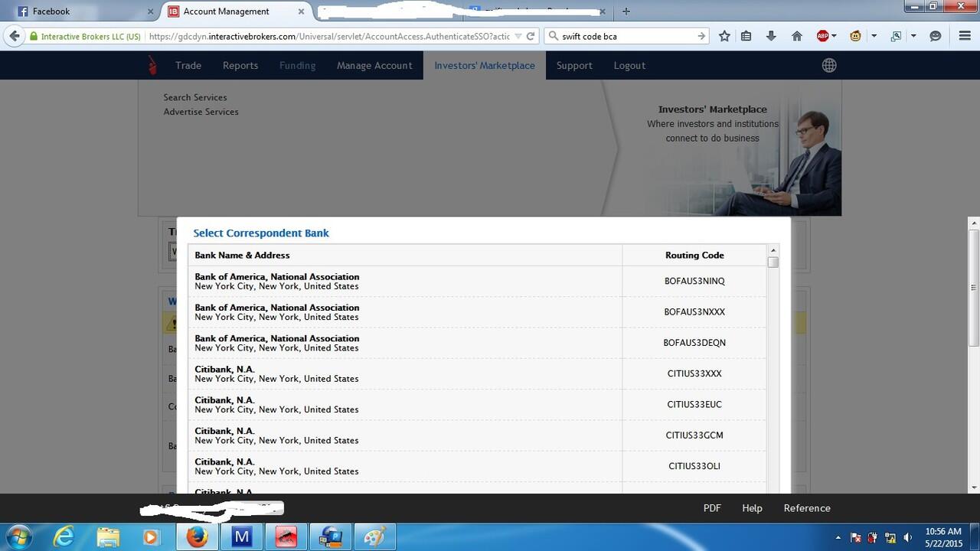The image size is (980, 551).
Task: Open the Support menu
Action: coord(574,65)
